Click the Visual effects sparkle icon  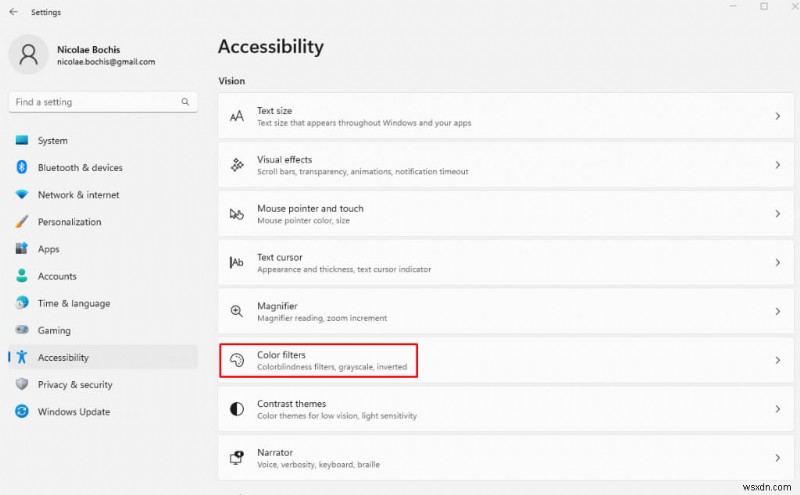point(237,165)
